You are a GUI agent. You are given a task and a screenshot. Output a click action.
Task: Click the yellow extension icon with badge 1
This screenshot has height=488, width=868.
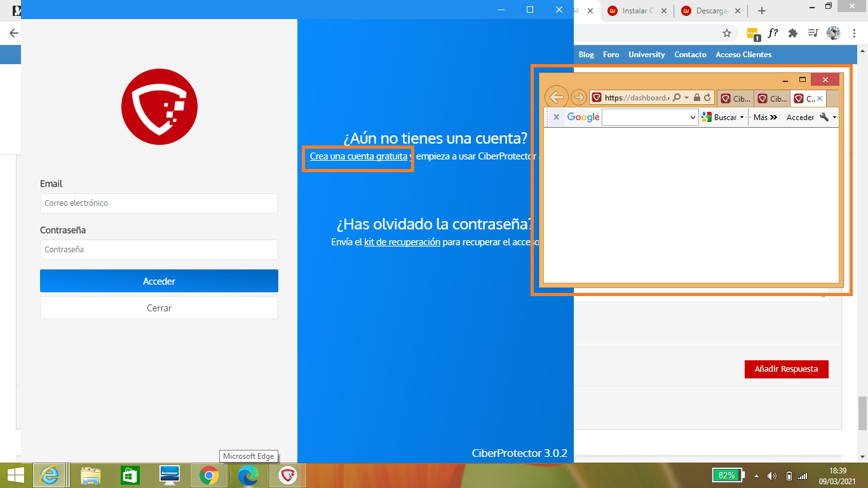pyautogui.click(x=753, y=33)
